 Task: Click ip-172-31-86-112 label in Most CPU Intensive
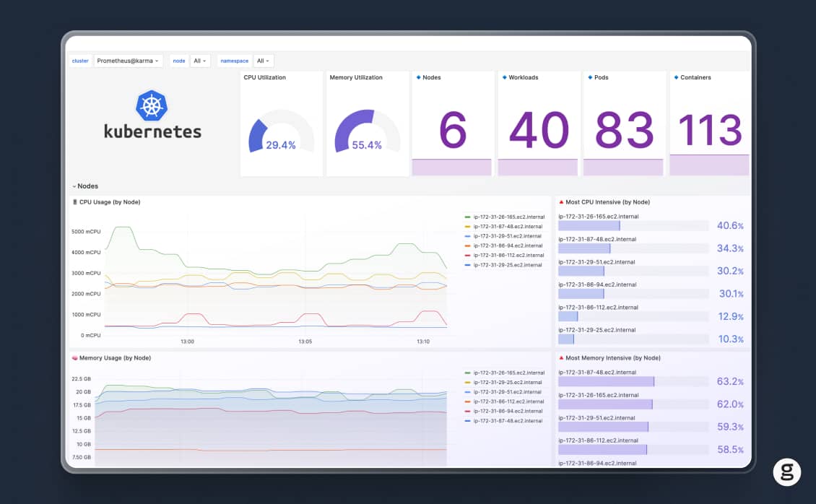pos(598,308)
